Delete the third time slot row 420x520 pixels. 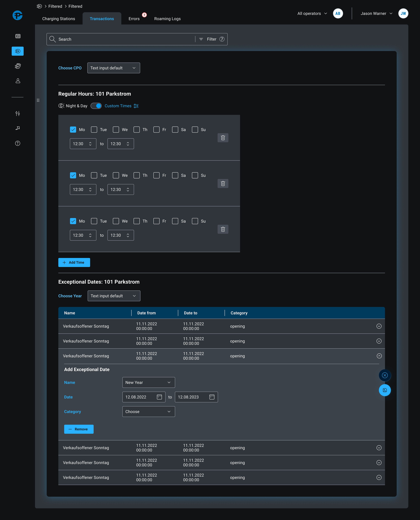click(x=223, y=229)
